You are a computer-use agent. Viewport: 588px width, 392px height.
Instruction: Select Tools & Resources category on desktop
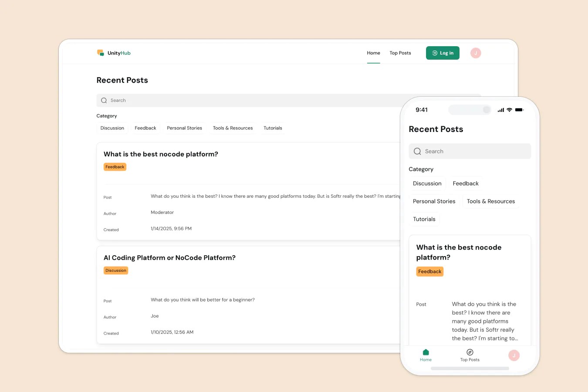[233, 128]
